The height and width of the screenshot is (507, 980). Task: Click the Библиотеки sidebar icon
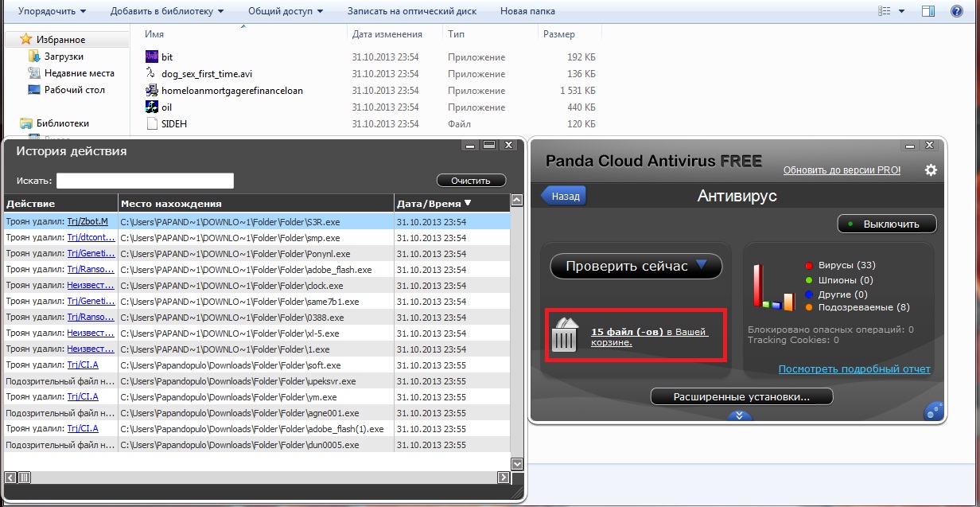[x=26, y=123]
